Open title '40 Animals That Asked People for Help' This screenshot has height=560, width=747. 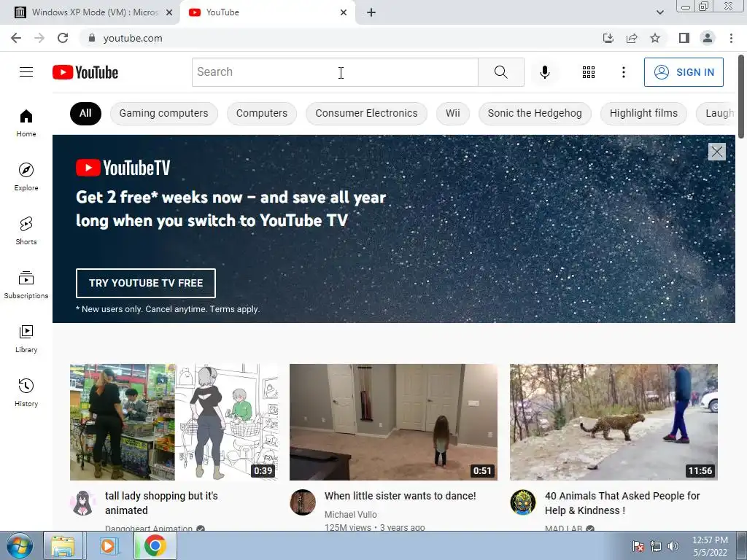point(622,503)
